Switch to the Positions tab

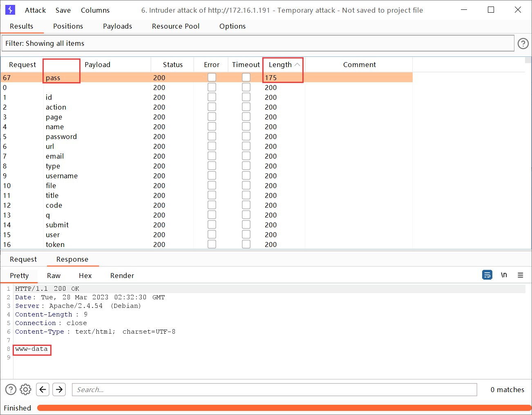[x=68, y=26]
